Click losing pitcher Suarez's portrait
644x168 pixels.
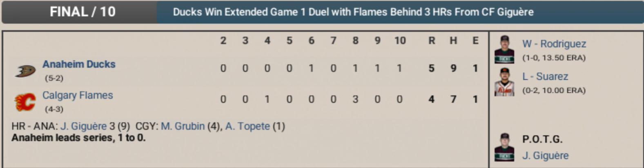pyautogui.click(x=504, y=82)
